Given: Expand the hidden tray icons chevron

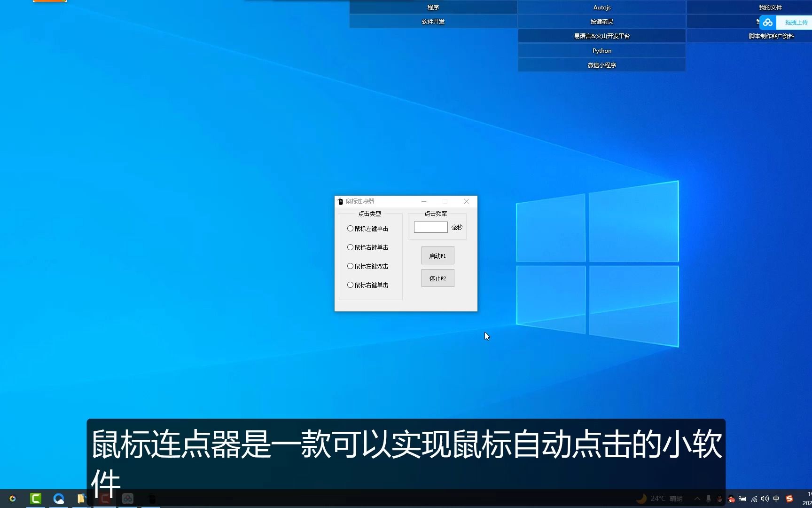Looking at the screenshot, I should (x=697, y=499).
